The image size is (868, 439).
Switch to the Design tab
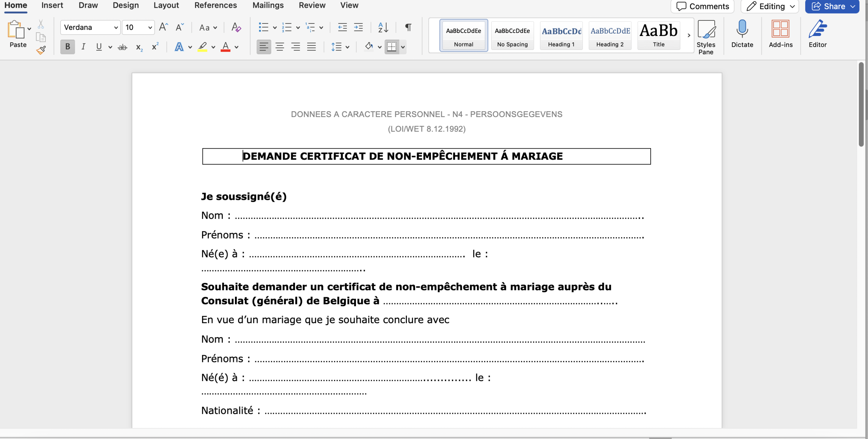[126, 5]
